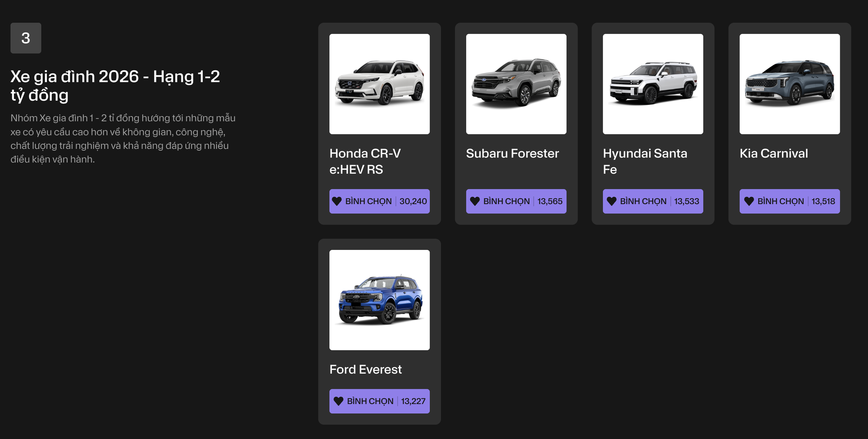This screenshot has width=868, height=439.
Task: Click the heart icon under Subaru Forester
Action: tap(475, 201)
